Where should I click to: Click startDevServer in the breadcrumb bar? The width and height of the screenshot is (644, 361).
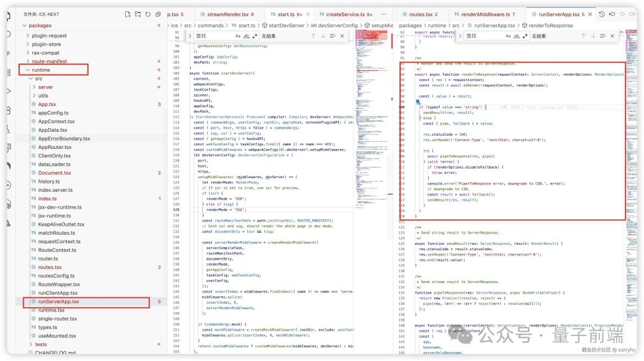285,26
